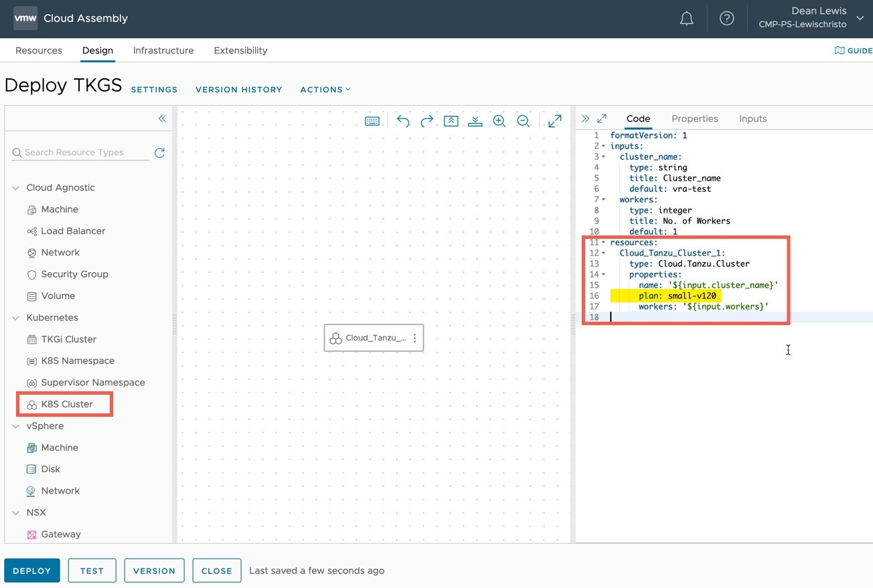Fold the properties block at line 14
This screenshot has width=873, height=588.
pos(603,274)
